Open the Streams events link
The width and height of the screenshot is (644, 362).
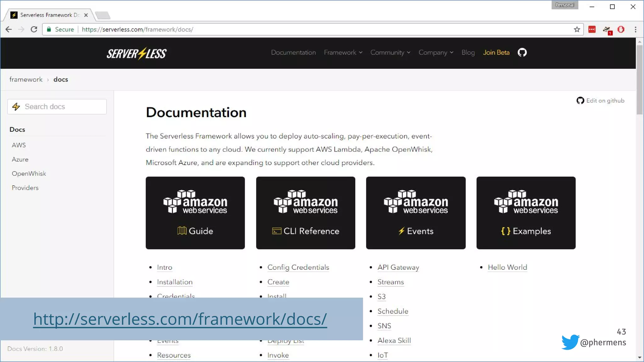tap(391, 282)
